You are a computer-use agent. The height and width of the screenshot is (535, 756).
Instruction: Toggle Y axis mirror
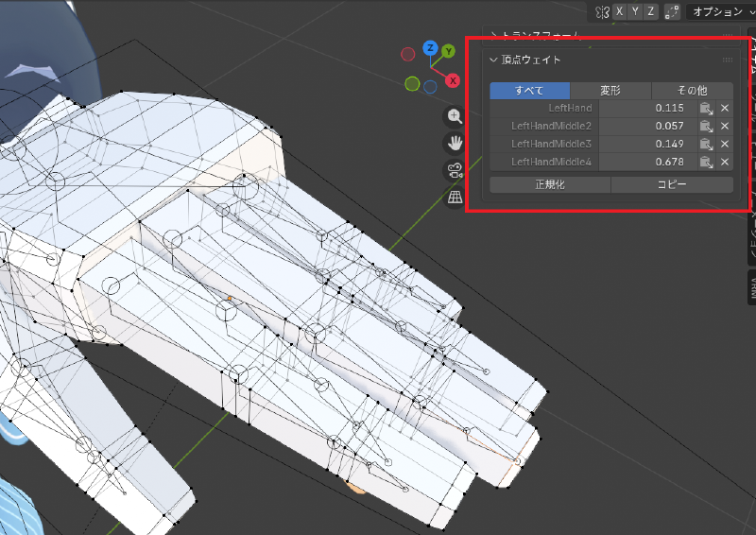tap(635, 11)
